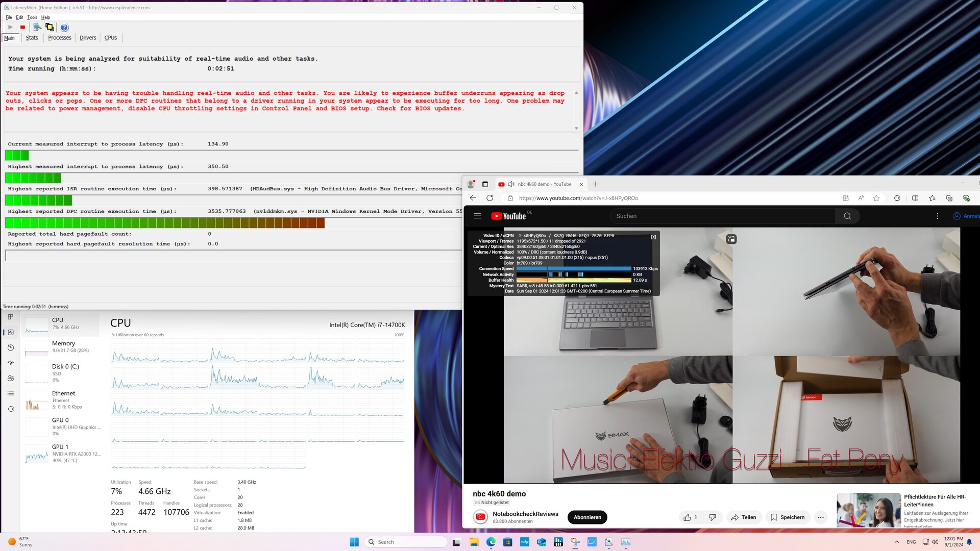The height and width of the screenshot is (551, 980).
Task: Click the LatencyMon help question-mark icon
Action: [x=64, y=28]
